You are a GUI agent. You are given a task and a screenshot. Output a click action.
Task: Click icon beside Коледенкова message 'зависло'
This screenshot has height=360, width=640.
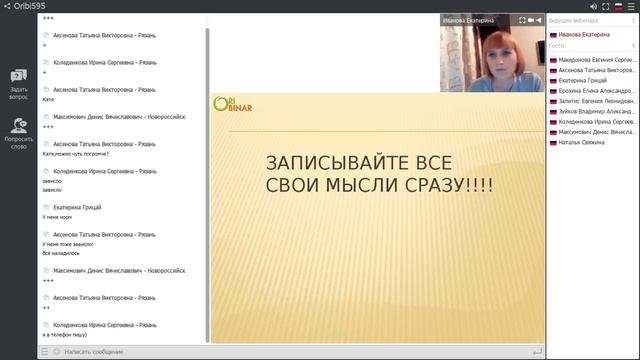click(46, 171)
